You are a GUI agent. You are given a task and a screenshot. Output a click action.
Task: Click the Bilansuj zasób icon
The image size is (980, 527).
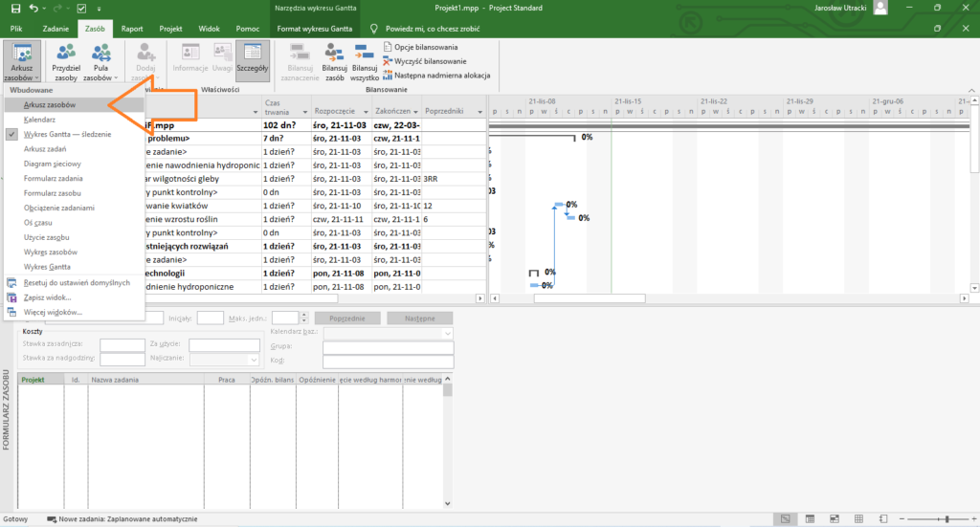pyautogui.click(x=334, y=61)
